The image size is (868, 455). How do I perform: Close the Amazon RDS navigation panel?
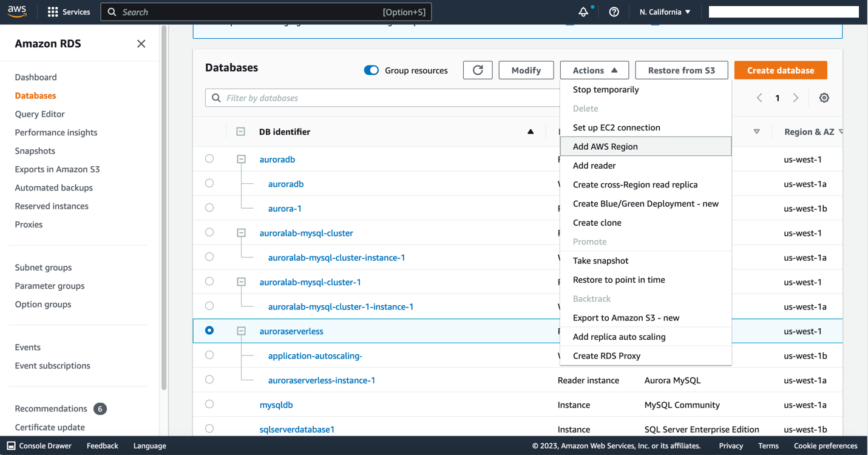141,44
